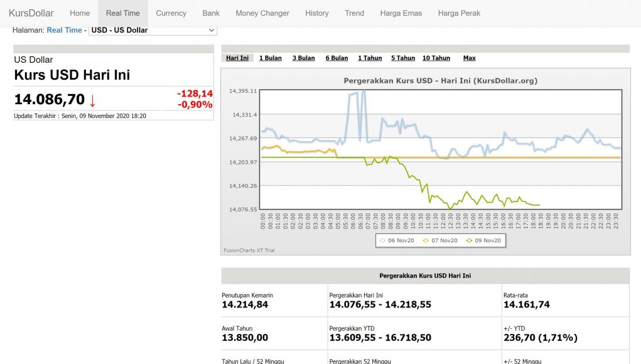Select the 6 Bulan chart range
This screenshot has height=364, width=641.
[337, 58]
